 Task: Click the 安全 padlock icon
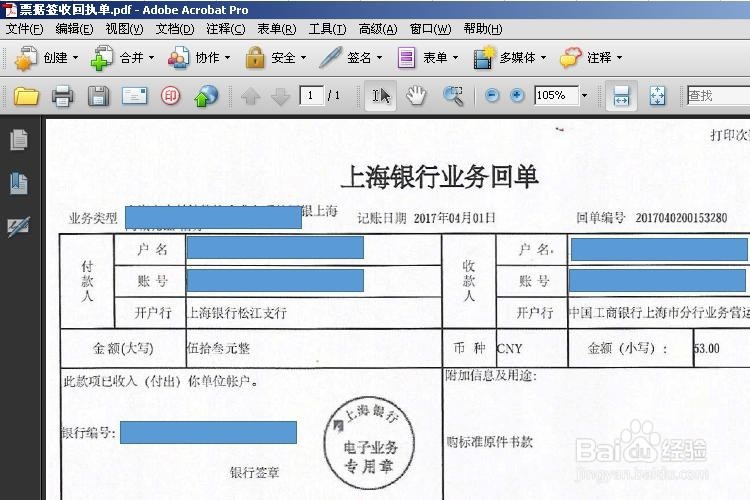[x=255, y=58]
